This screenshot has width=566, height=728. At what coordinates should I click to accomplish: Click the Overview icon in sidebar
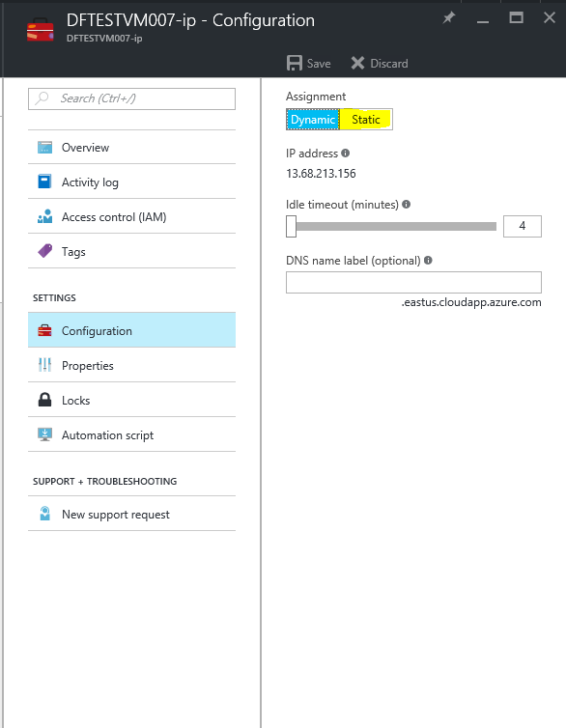point(44,147)
